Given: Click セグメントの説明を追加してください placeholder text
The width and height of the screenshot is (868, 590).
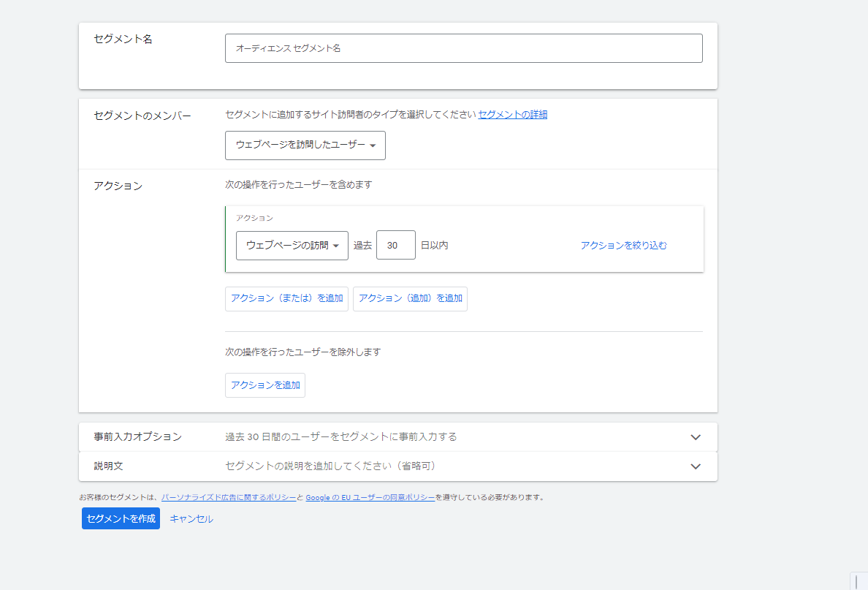Looking at the screenshot, I should [335, 466].
